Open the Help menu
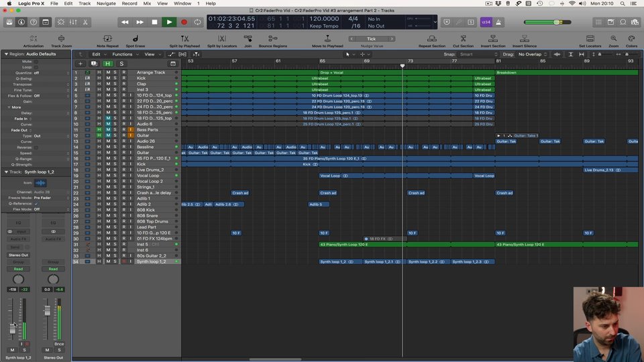The image size is (644, 362). click(x=211, y=3)
